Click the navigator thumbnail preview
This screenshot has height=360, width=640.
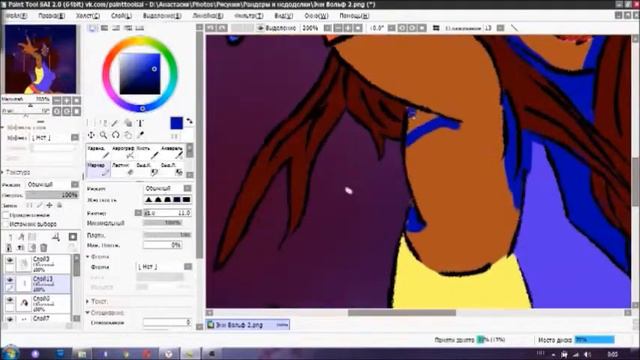(x=40, y=59)
